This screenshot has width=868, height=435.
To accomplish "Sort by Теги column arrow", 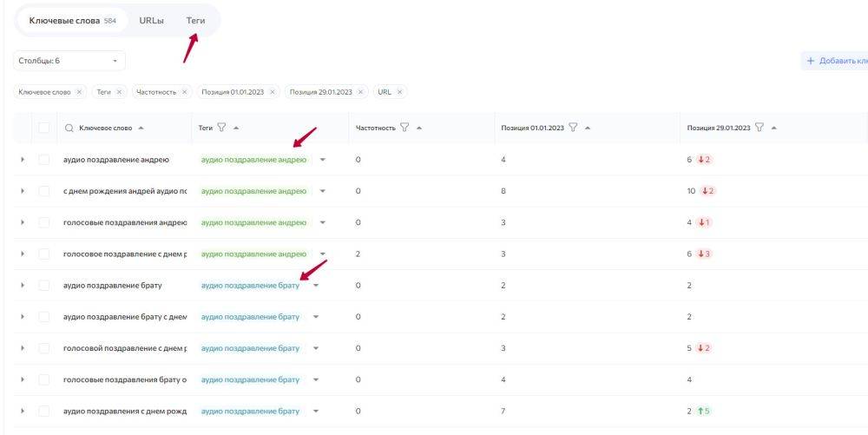I will coord(236,128).
